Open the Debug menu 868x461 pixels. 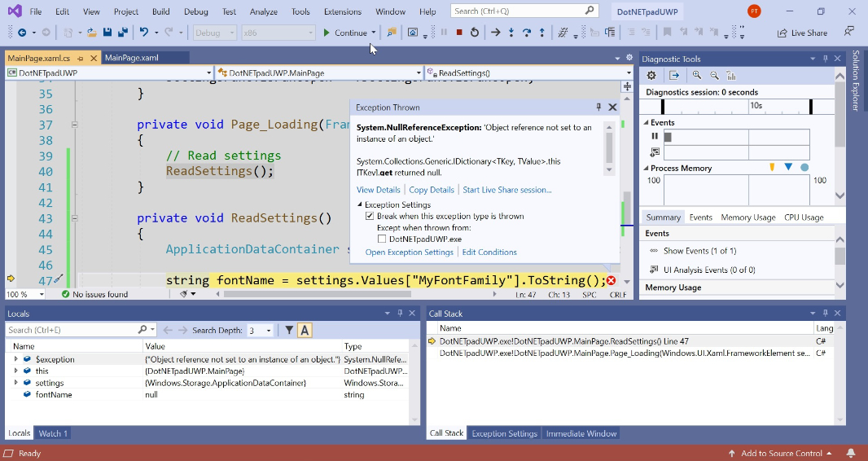tap(195, 11)
